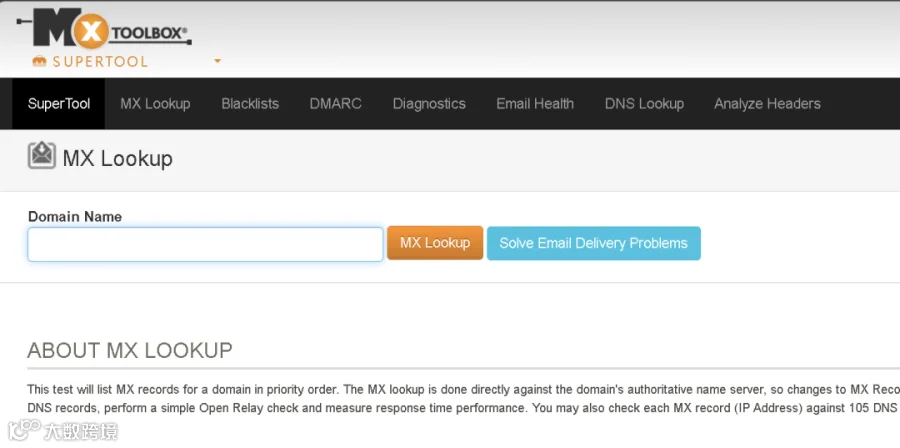Focus the Domain Name input field
This screenshot has width=900, height=448.
pos(205,244)
